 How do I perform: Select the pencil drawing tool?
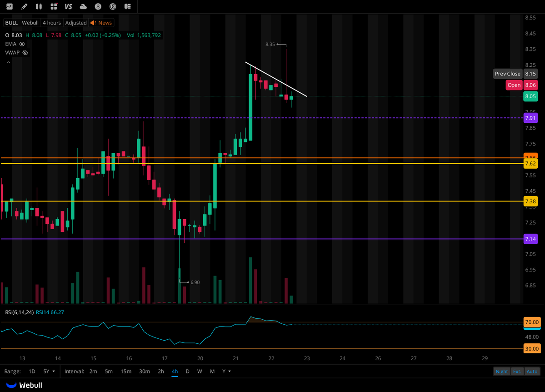25,6
